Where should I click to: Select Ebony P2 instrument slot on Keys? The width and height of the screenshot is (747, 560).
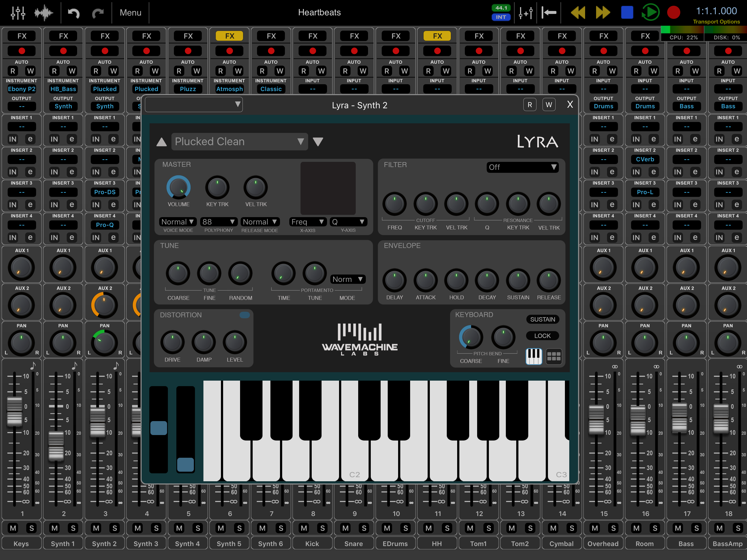22,89
